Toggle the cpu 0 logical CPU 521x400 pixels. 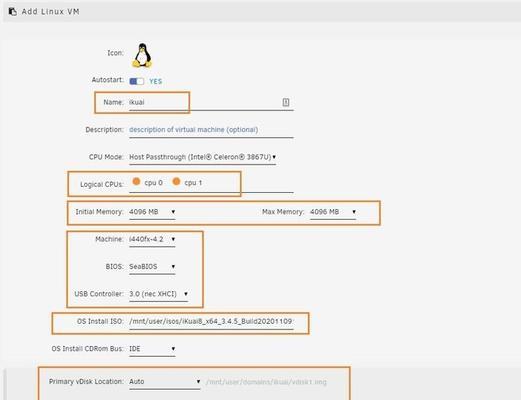coord(136,182)
